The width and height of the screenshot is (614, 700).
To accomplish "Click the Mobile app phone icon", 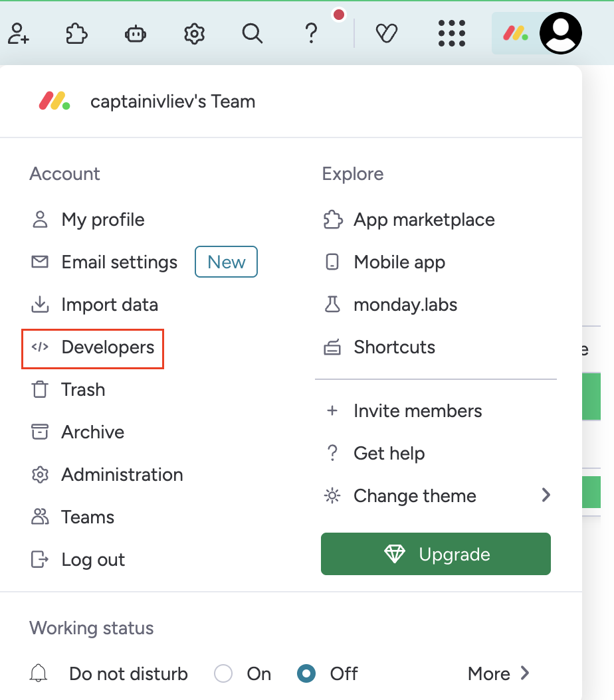I will click(332, 262).
